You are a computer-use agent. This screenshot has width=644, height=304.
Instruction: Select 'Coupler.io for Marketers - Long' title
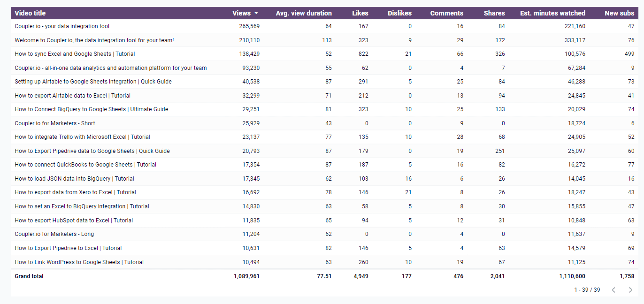click(x=54, y=234)
